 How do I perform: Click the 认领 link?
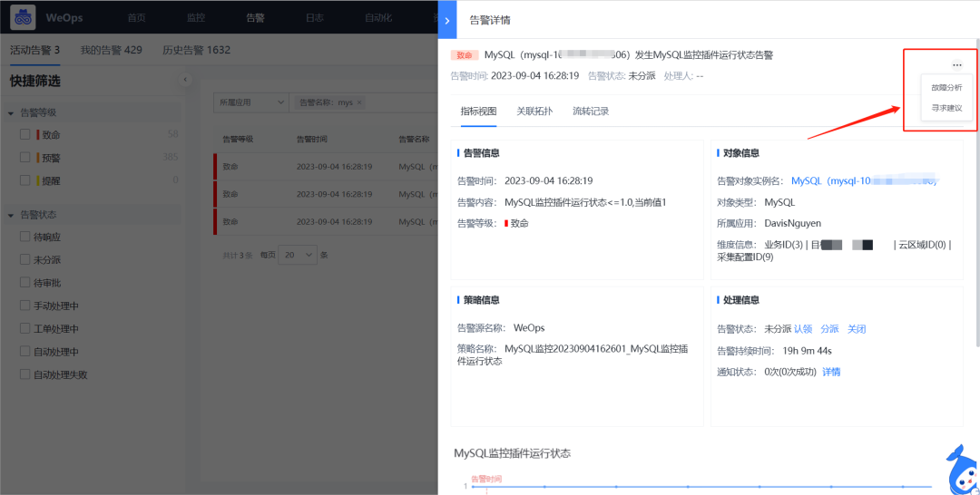(803, 329)
